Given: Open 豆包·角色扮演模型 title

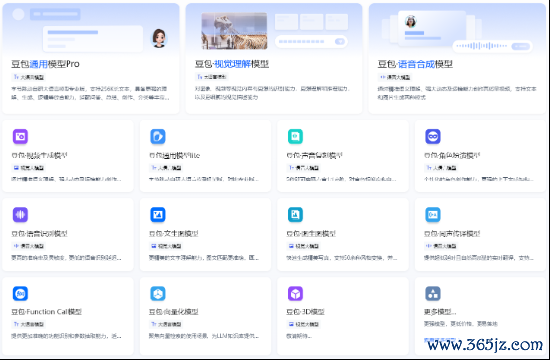Looking at the screenshot, I should tap(452, 155).
